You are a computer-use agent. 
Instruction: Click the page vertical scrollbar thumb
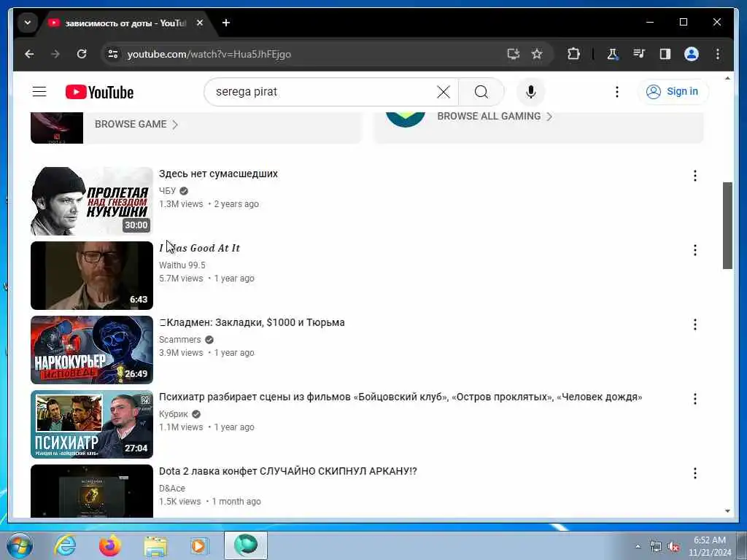[727, 225]
